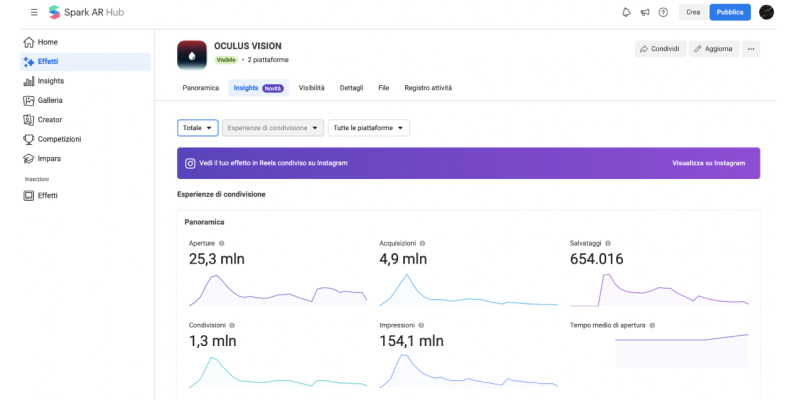Open the three-dot more options menu
This screenshot has height=400, width=800.
point(751,49)
